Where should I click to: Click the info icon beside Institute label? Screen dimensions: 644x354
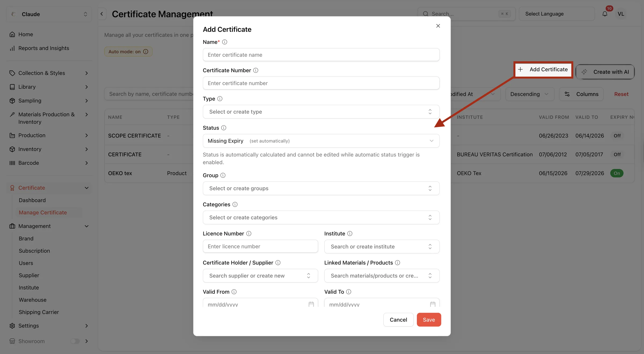[x=350, y=234]
